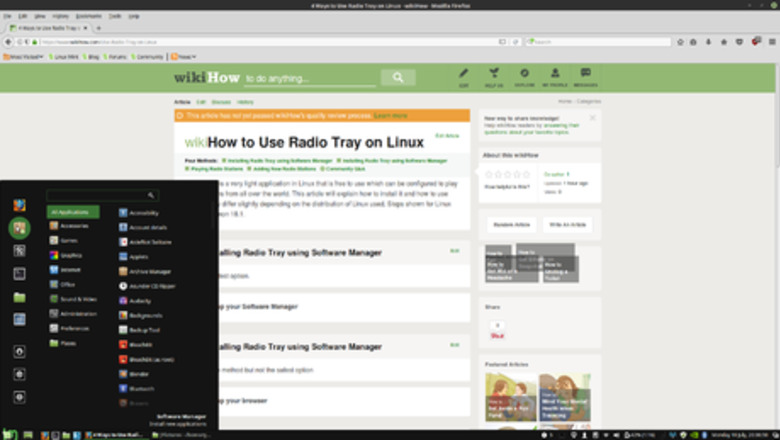Switch to the Edit tab below header

tap(200, 102)
